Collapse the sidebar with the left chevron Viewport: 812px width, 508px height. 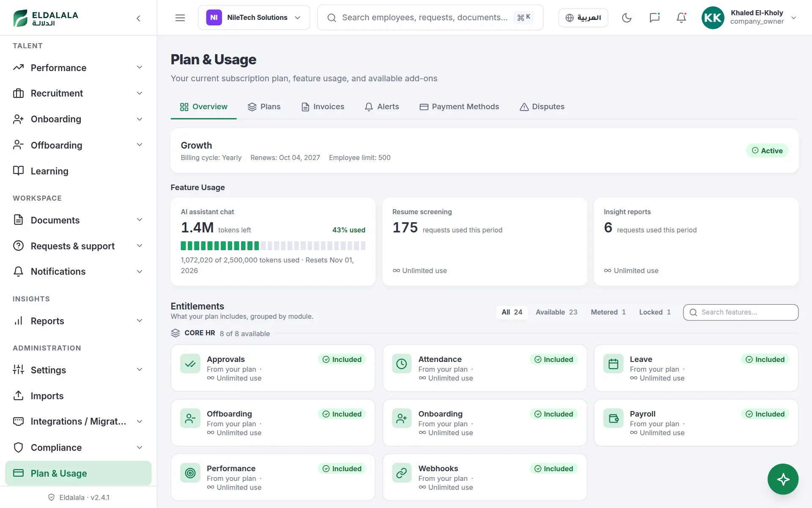coord(138,18)
